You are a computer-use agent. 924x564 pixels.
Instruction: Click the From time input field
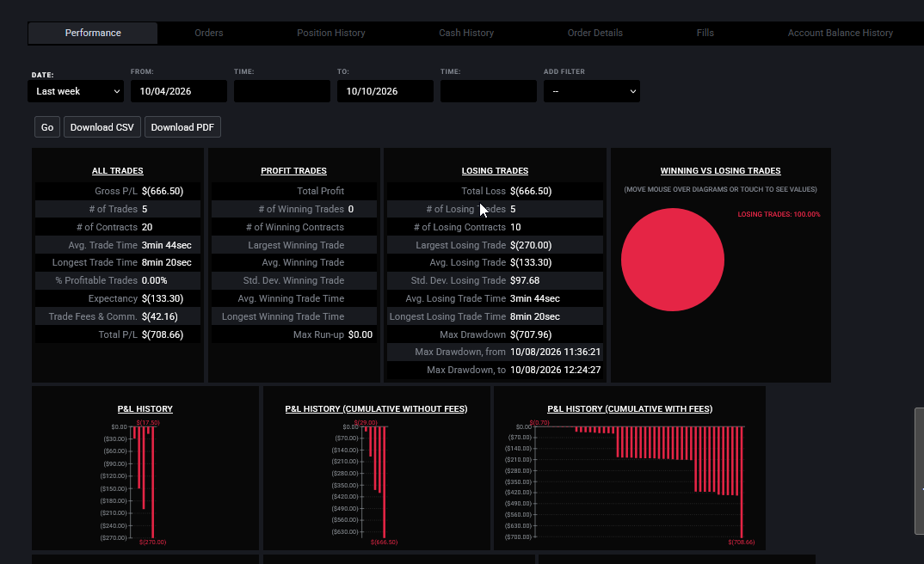281,91
